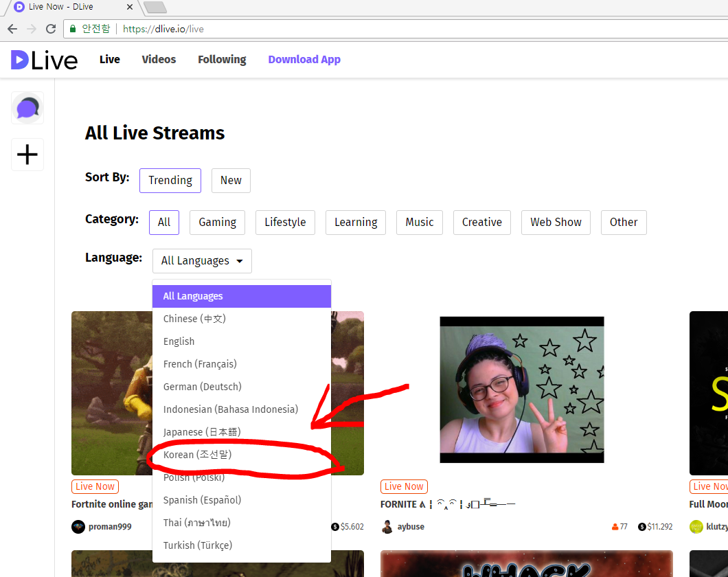
Task: Choose All Languages option in list
Action: point(242,296)
